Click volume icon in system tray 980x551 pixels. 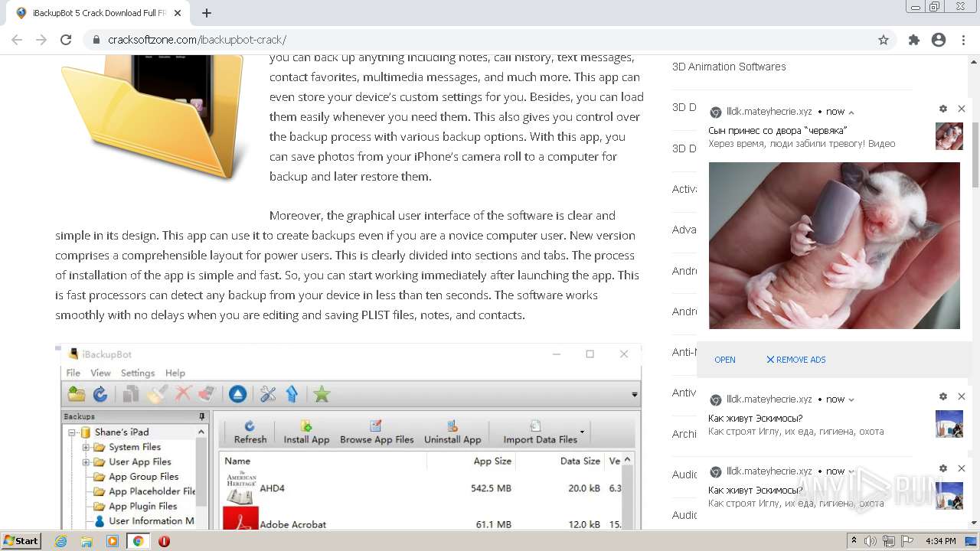point(871,541)
